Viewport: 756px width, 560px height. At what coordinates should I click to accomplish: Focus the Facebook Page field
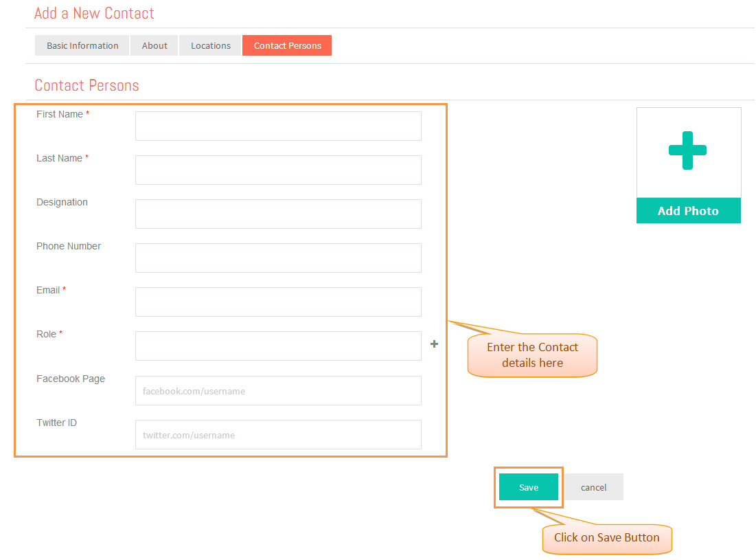tap(278, 391)
